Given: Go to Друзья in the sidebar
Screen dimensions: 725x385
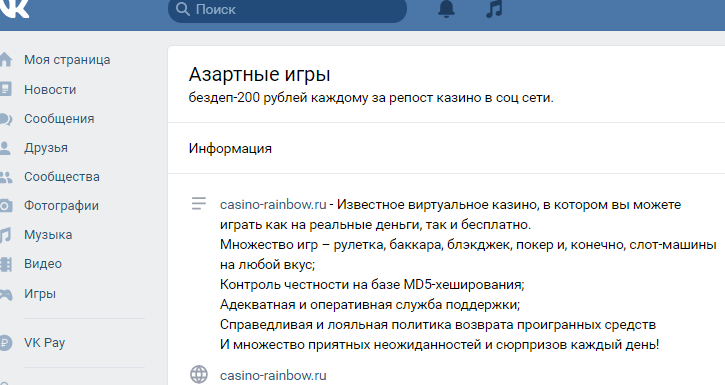Looking at the screenshot, I should 46,148.
